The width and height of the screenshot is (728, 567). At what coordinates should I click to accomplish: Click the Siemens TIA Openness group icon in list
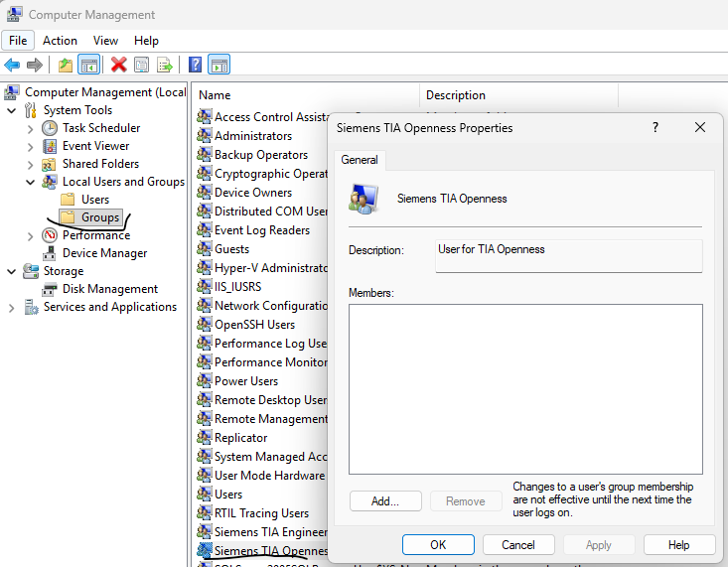(x=204, y=550)
